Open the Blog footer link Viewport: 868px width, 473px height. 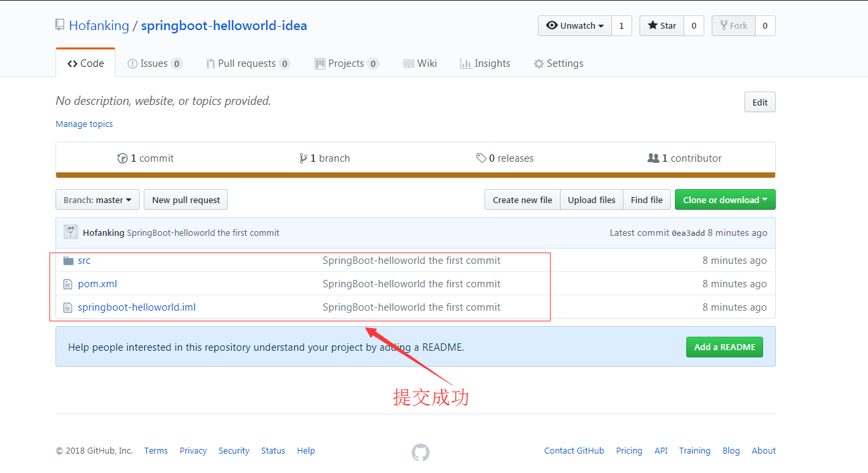pos(731,451)
